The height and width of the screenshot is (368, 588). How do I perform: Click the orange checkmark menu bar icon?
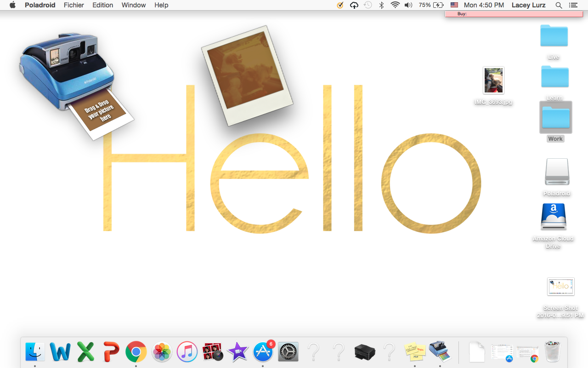tap(340, 5)
